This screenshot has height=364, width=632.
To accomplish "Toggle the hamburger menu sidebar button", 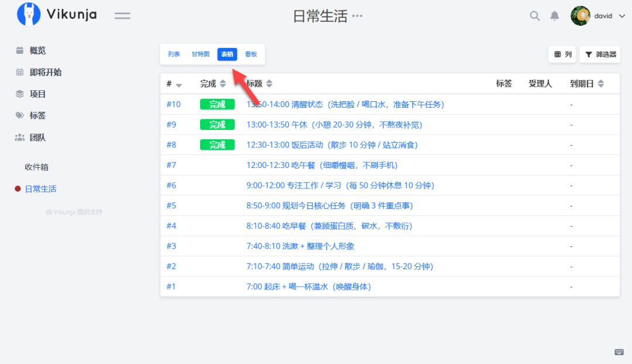I will point(122,16).
